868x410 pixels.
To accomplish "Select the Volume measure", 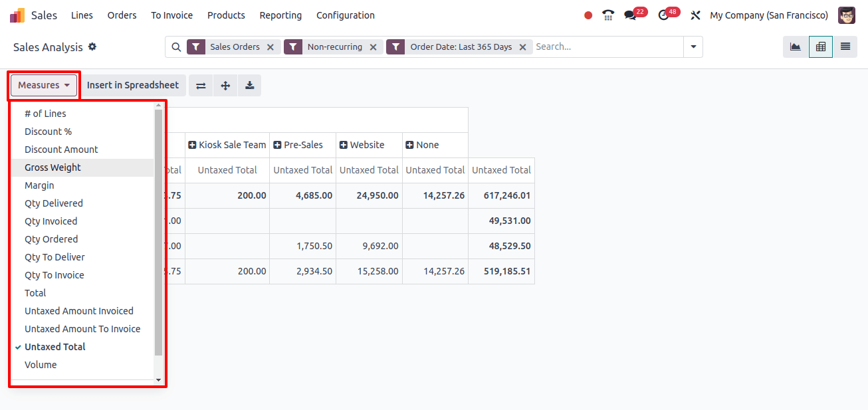I will click(x=82, y=365).
